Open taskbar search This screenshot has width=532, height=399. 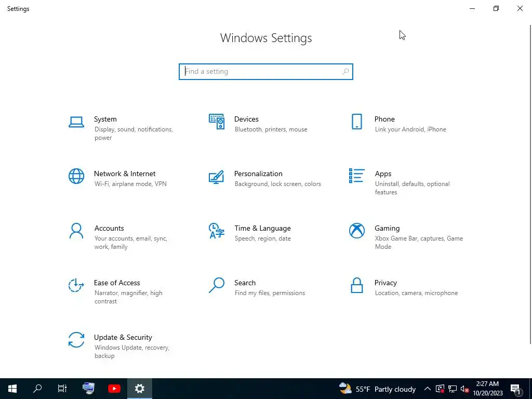tap(37, 389)
